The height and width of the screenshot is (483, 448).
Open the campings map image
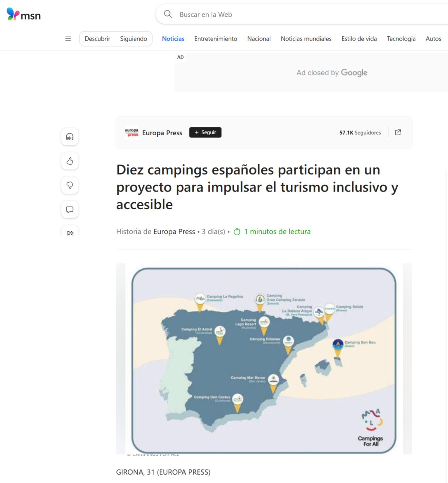pos(264,359)
